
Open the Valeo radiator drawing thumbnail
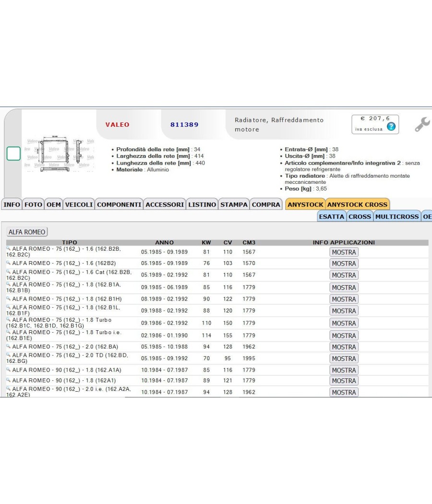coord(60,153)
